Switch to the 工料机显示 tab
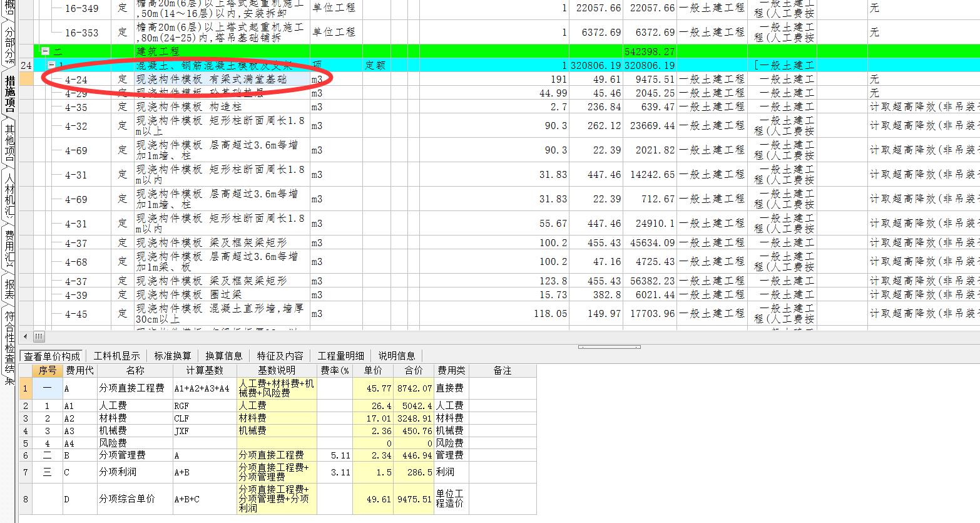Screen dimensions: 980x523 [117, 356]
